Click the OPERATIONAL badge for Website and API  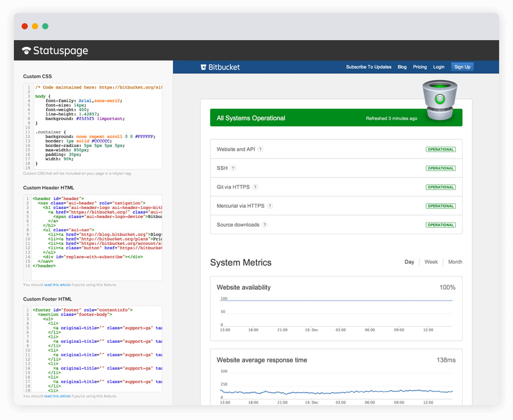click(x=440, y=149)
